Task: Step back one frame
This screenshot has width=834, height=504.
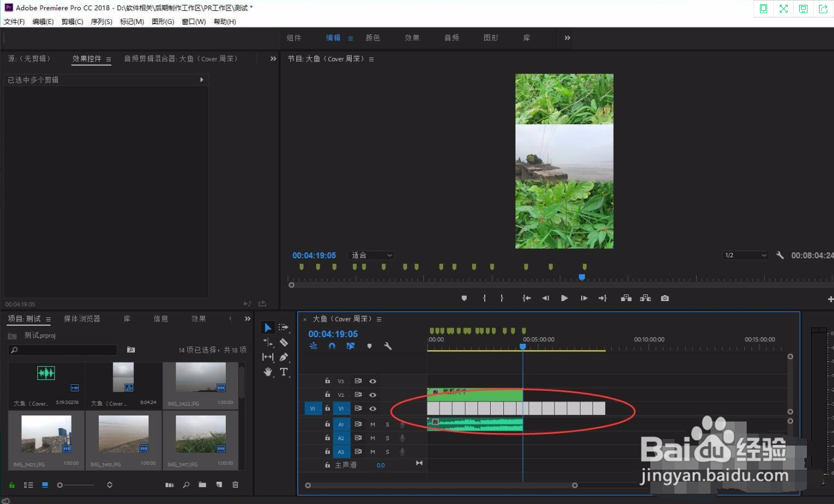Action: [546, 298]
